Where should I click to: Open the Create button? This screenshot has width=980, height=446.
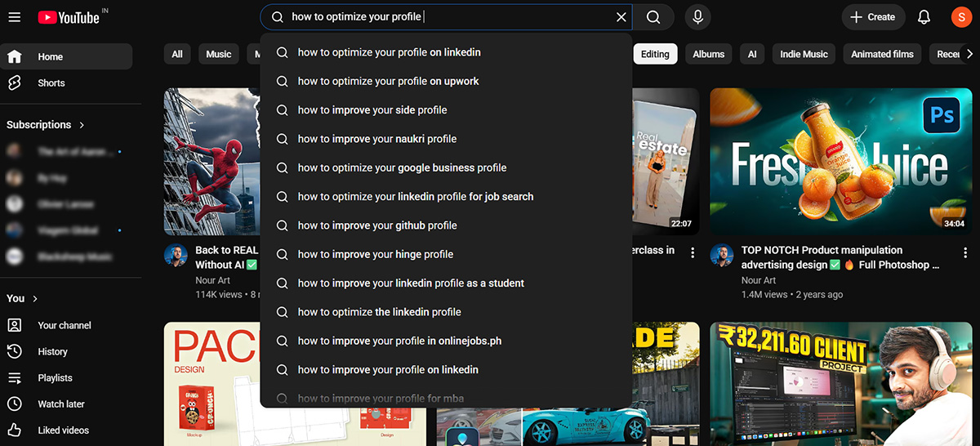point(873,16)
